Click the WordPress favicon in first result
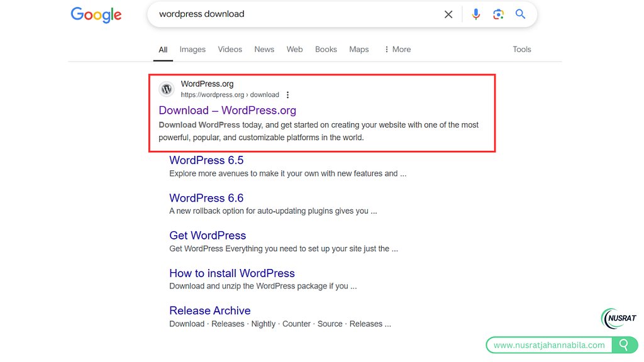Viewport: 644px width, 362px height. [167, 89]
